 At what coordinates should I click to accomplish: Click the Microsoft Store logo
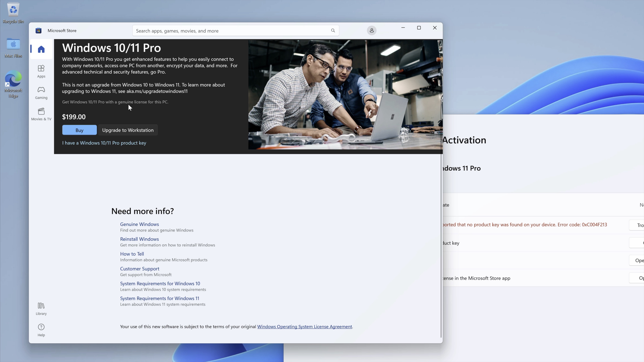tap(39, 31)
